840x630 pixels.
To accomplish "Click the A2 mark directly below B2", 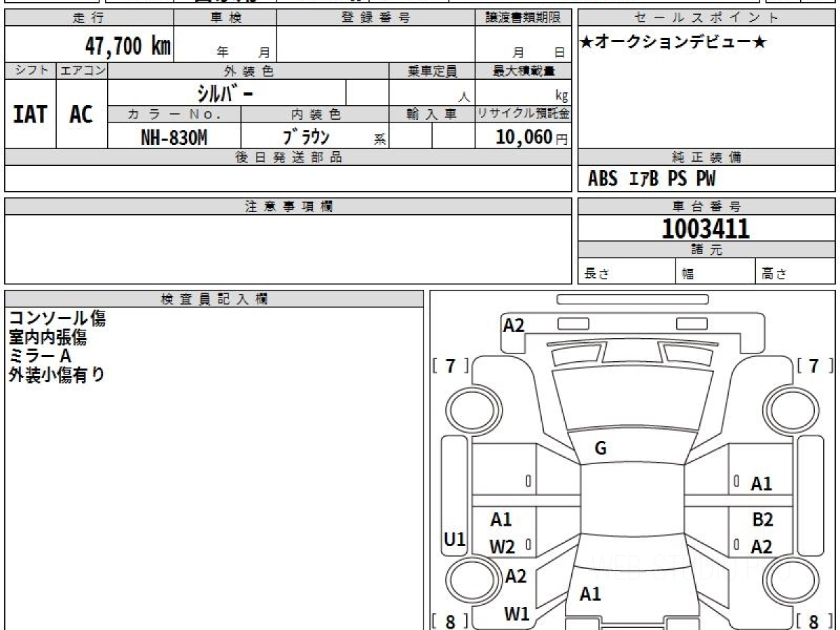I will (x=762, y=547).
